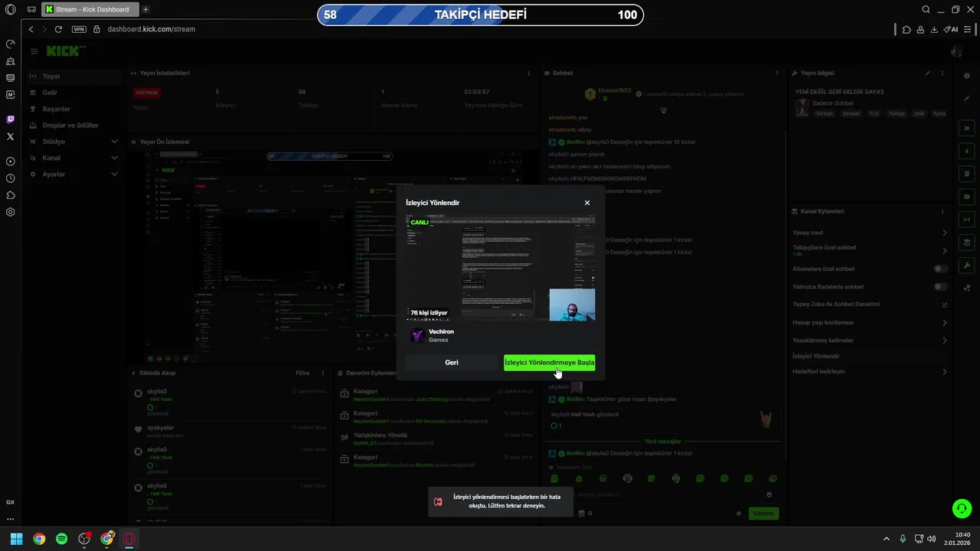Open the Opera AI assistant button

pos(951,29)
